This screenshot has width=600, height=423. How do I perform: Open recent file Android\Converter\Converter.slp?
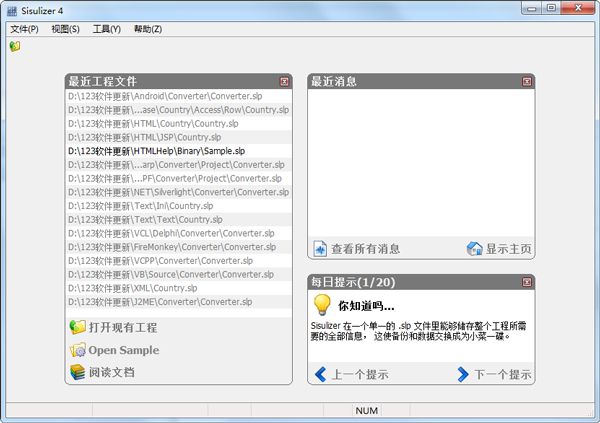click(179, 96)
